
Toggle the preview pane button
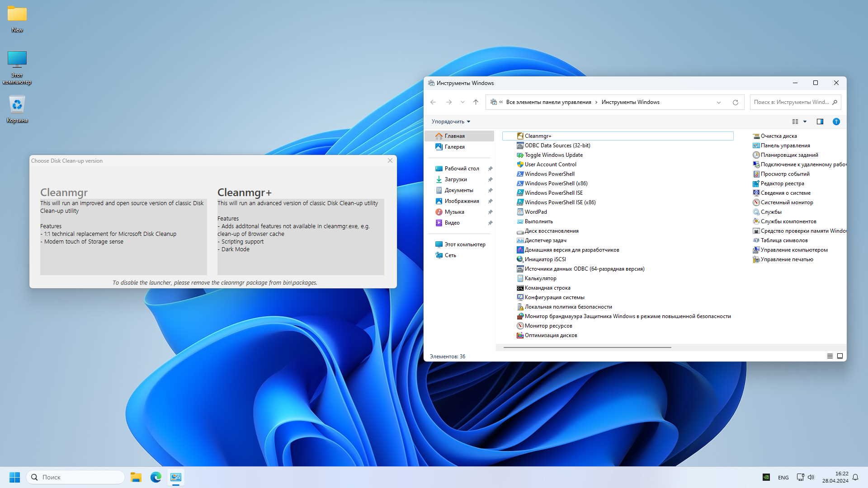(820, 122)
